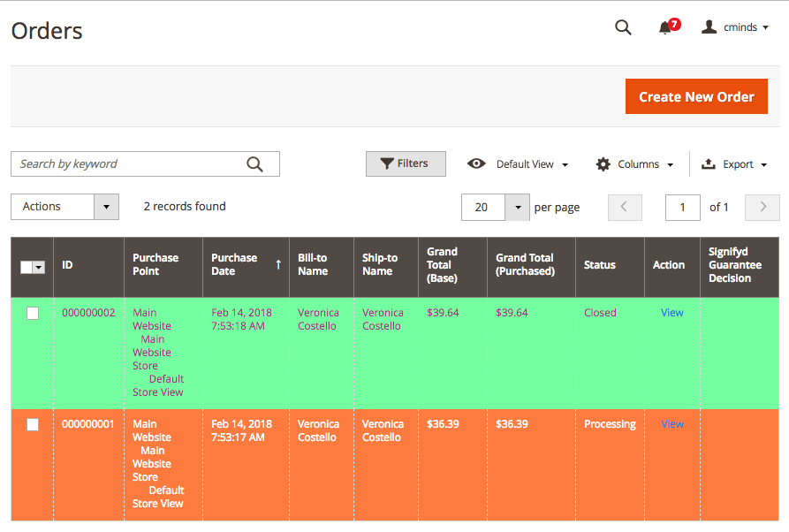This screenshot has height=532, width=789.
Task: Click the Export upload icon
Action: pos(709,163)
